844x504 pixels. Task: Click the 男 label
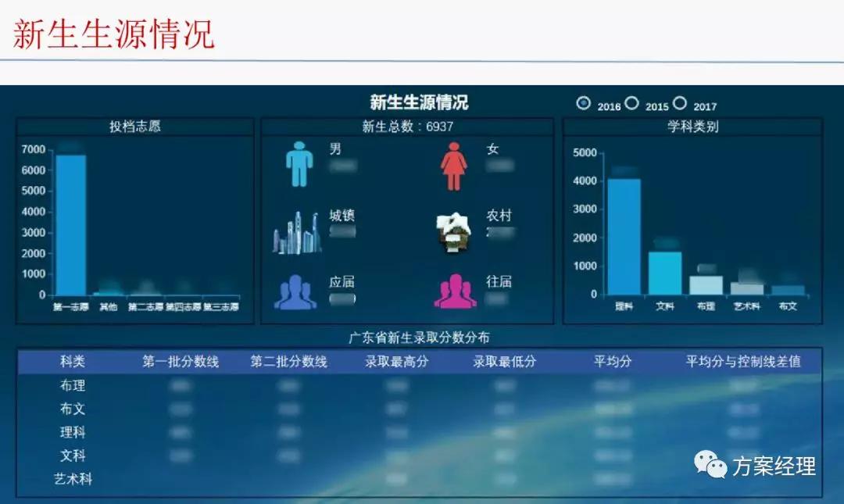pos(335,148)
